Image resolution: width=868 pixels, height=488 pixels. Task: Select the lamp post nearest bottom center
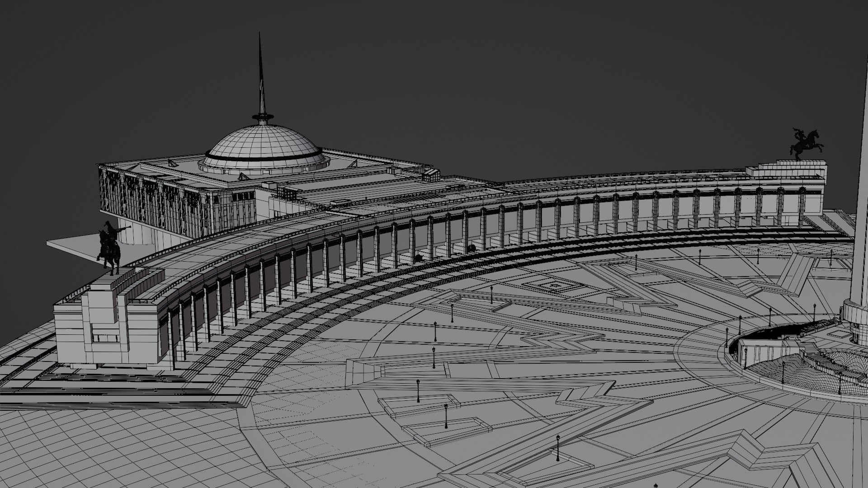tap(446, 416)
